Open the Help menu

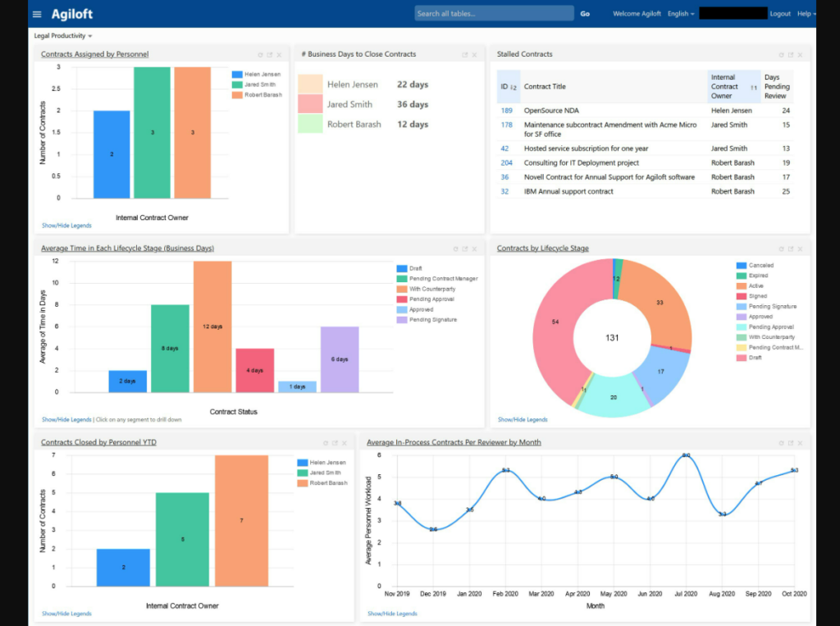point(806,13)
